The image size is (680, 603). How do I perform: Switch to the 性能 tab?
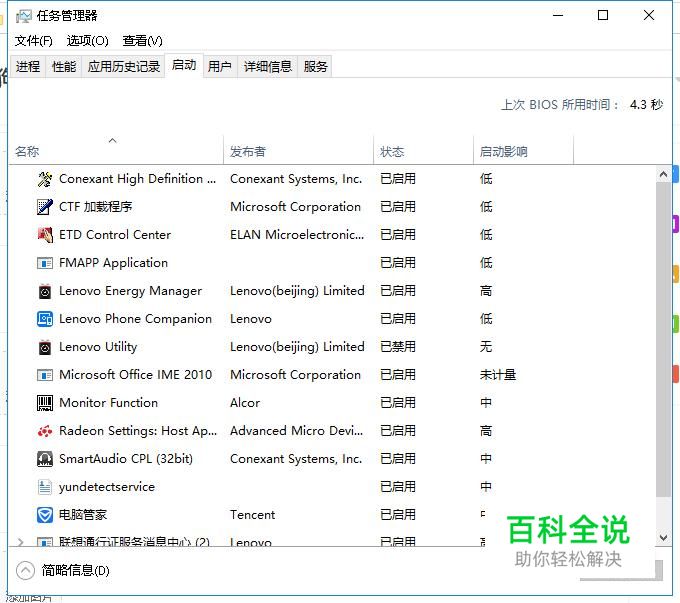pyautogui.click(x=64, y=67)
